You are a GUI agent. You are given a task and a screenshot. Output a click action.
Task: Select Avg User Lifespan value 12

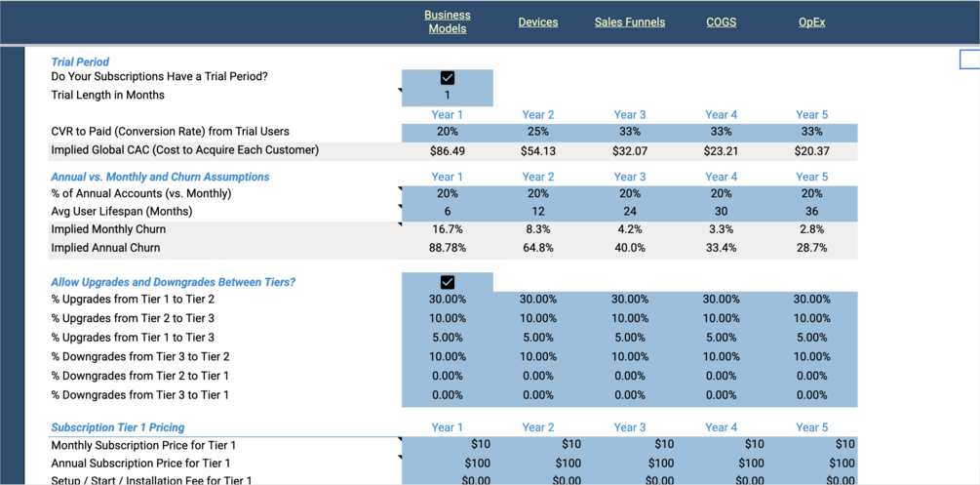click(538, 212)
